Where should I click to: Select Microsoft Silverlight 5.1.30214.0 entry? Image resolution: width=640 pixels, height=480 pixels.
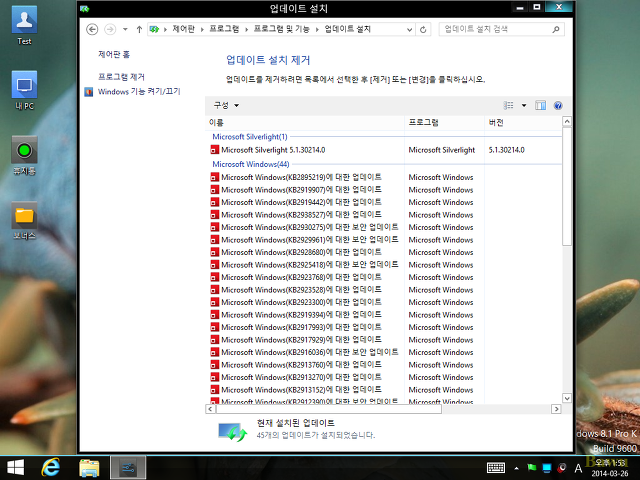[x=273, y=150]
